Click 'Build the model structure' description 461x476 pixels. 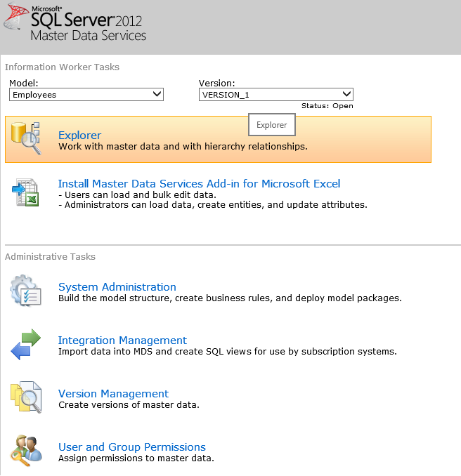point(230,298)
